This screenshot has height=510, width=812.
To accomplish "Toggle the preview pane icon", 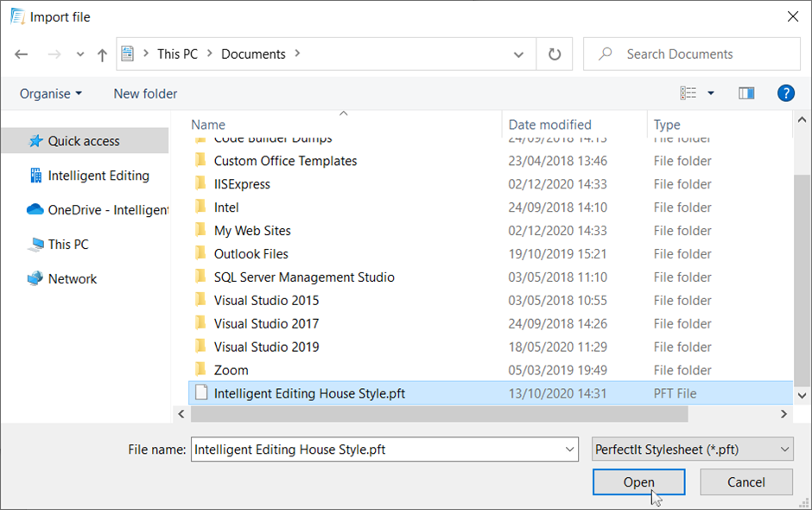I will [746, 93].
